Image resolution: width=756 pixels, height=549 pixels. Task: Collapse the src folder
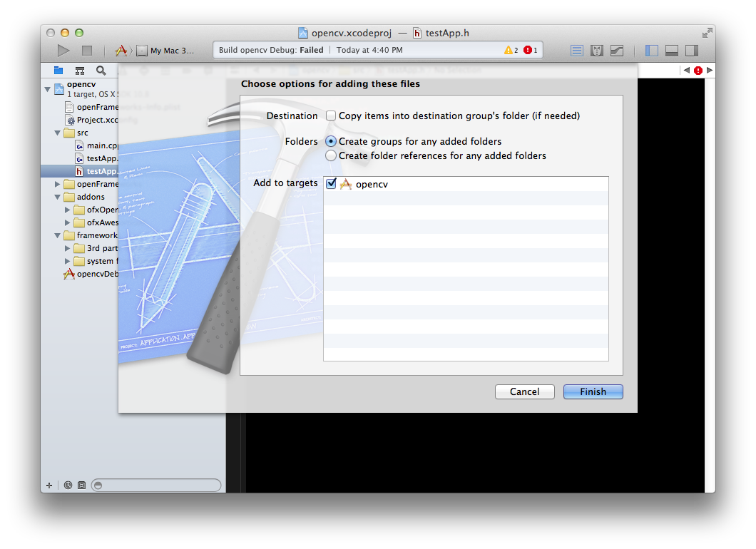pos(57,133)
